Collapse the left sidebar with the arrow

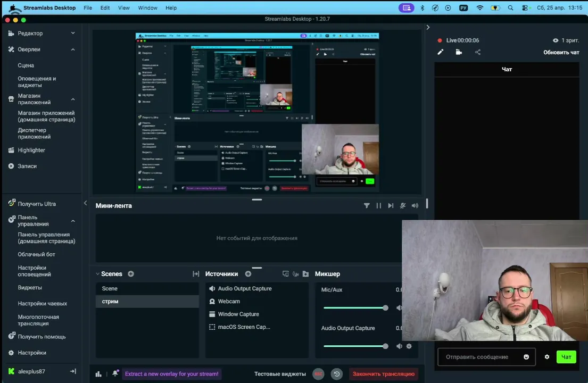click(86, 203)
